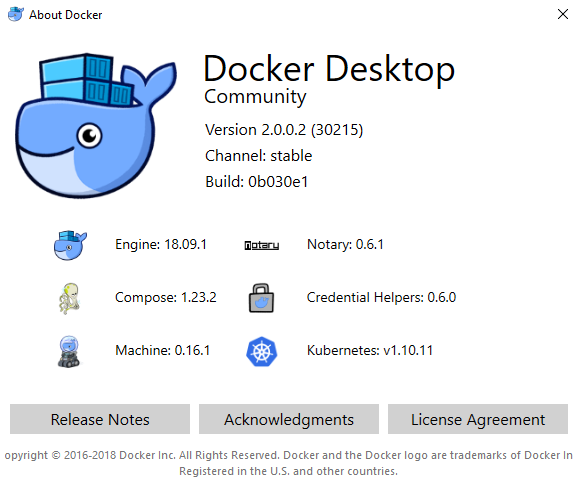
Task: Click 'Credential Helpers: 0.6.0' text
Action: [381, 297]
